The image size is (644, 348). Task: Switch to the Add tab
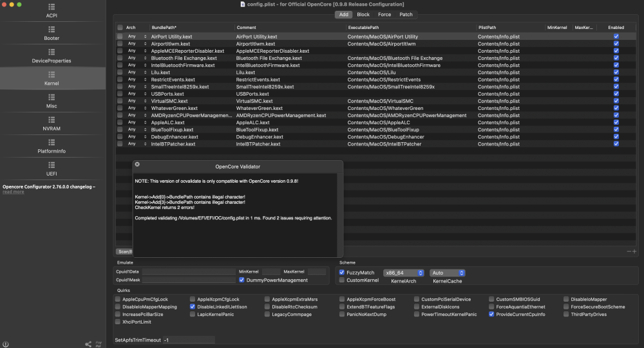coord(344,14)
